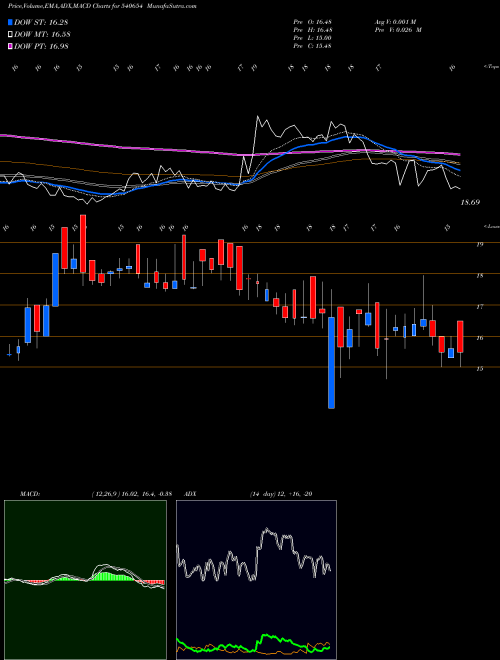Select the 'DOW ST: 16.28' legend label

[x=41, y=22]
